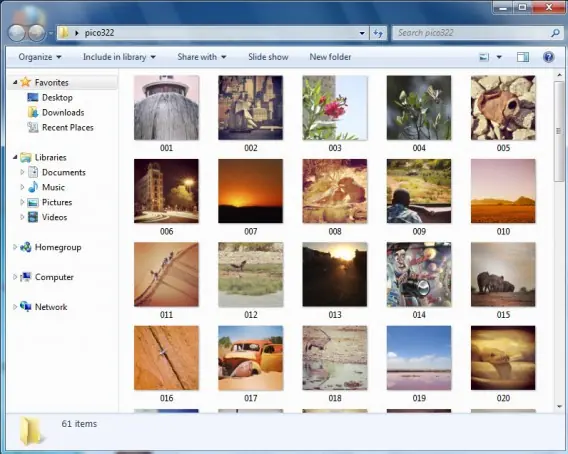This screenshot has width=568, height=454.
Task: Click the Computer icon in sidebar
Action: 26,277
